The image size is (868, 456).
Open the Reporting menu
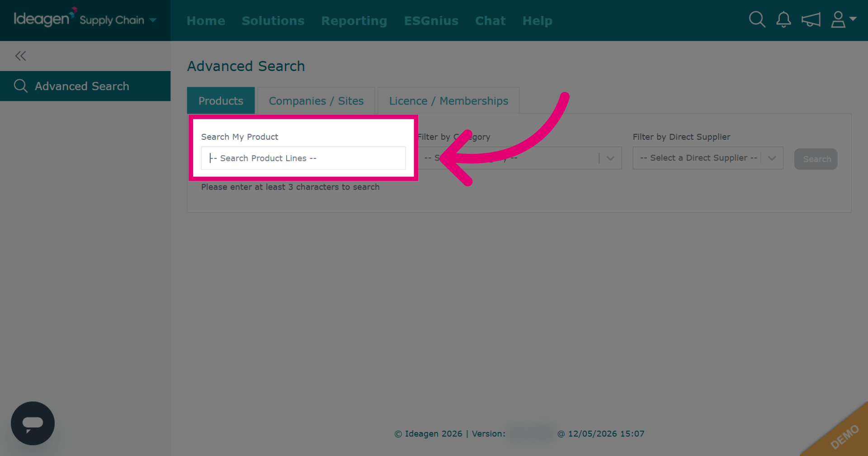pyautogui.click(x=354, y=21)
